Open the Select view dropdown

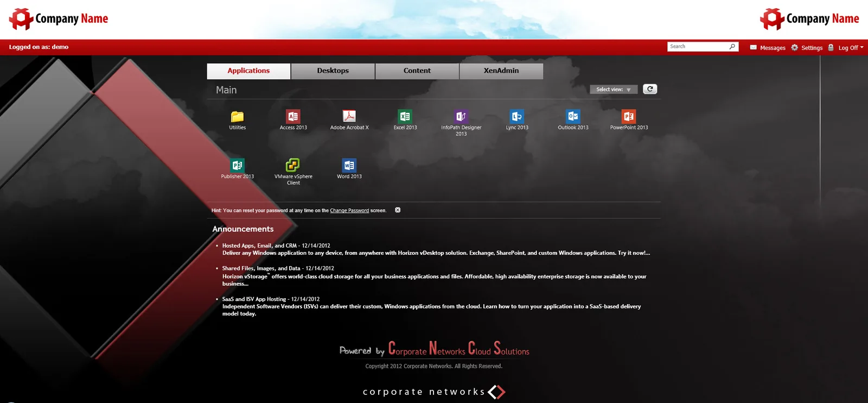(x=614, y=90)
